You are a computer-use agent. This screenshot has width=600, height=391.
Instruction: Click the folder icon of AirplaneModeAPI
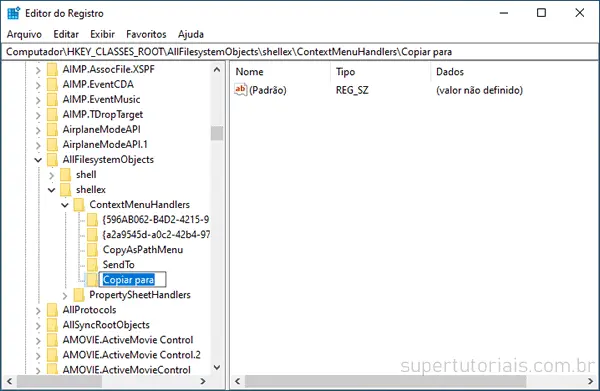tap(52, 129)
